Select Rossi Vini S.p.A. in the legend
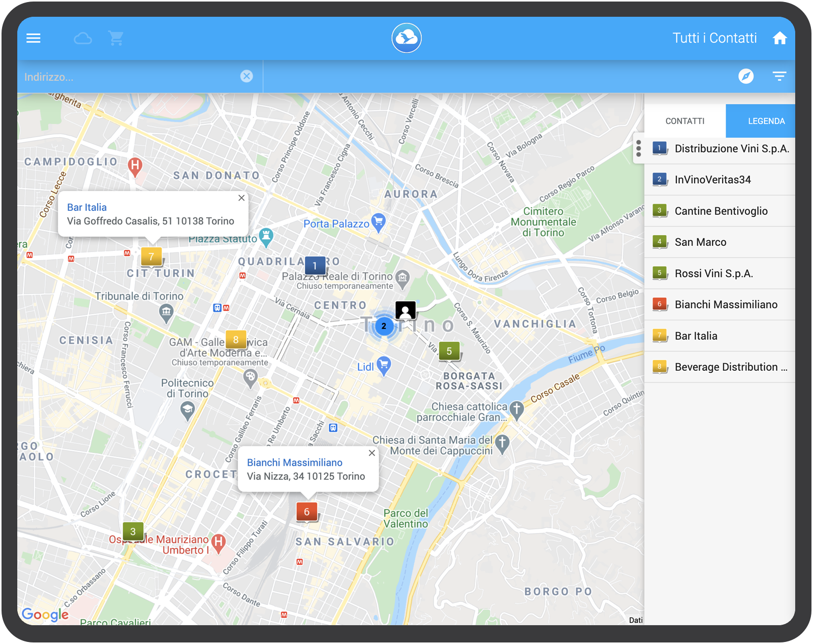This screenshot has width=813, height=644. (x=713, y=273)
